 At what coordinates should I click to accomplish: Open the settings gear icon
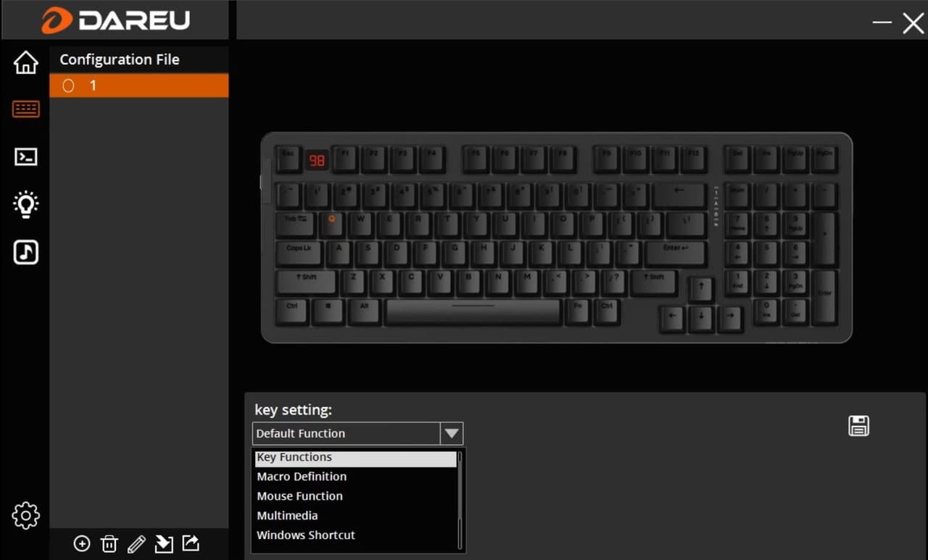click(26, 515)
